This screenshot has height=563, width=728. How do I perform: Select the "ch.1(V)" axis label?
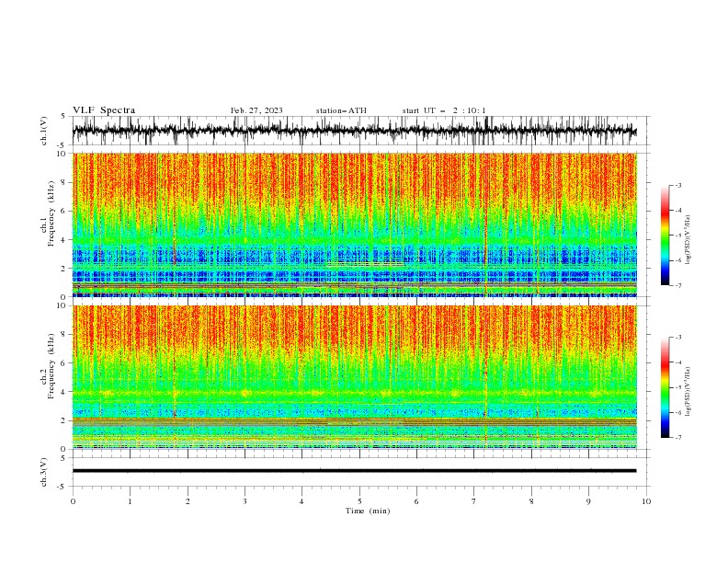coord(44,131)
